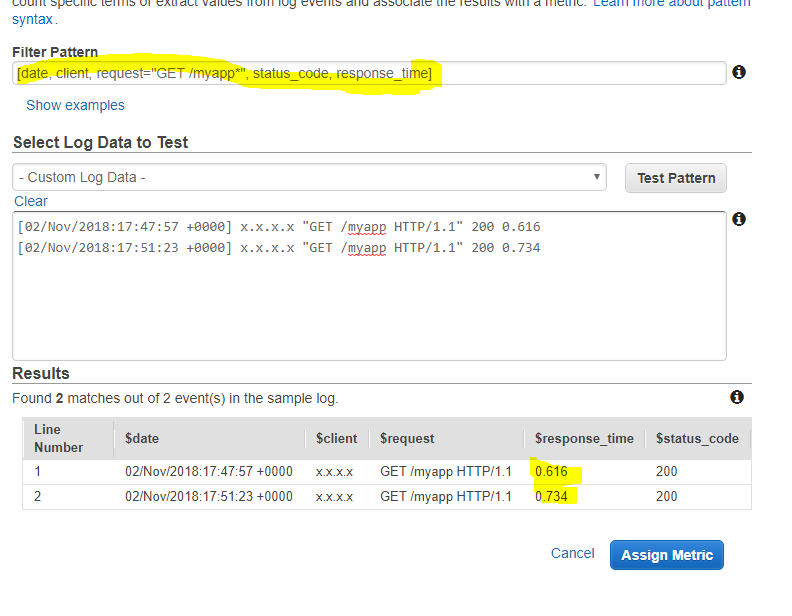The width and height of the screenshot is (792, 616).
Task: Open the Learn more about pattern syntax link
Action: 672,3
